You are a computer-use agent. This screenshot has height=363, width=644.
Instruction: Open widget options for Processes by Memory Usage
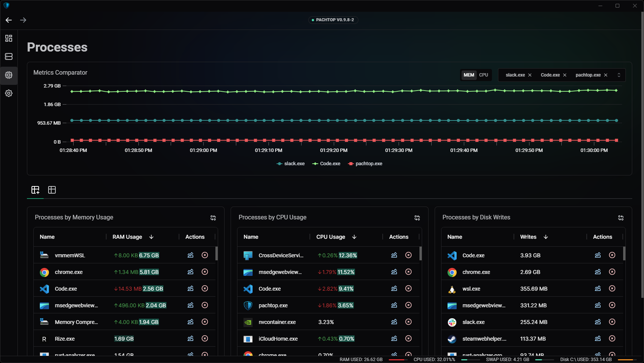[213, 218]
